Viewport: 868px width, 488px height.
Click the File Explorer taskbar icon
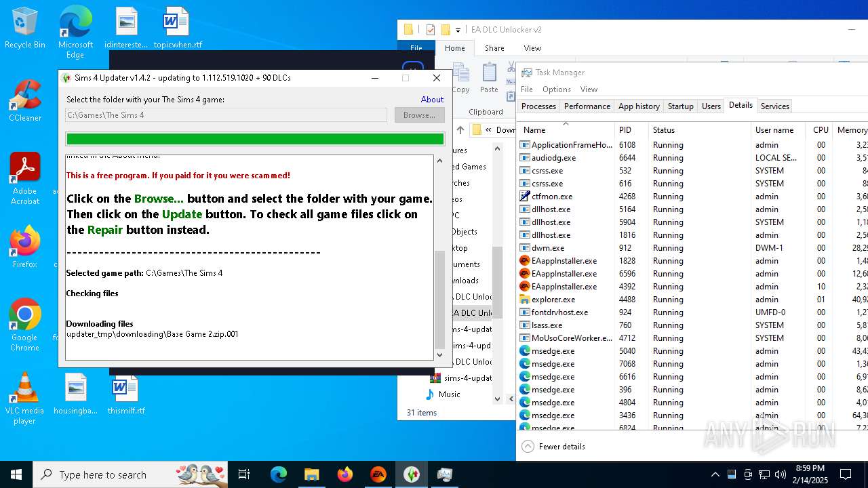pos(311,474)
